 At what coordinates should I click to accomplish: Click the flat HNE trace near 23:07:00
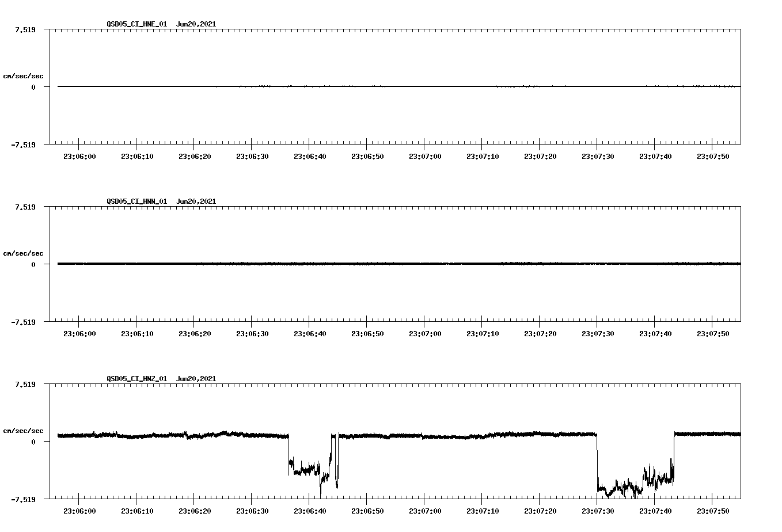[425, 86]
